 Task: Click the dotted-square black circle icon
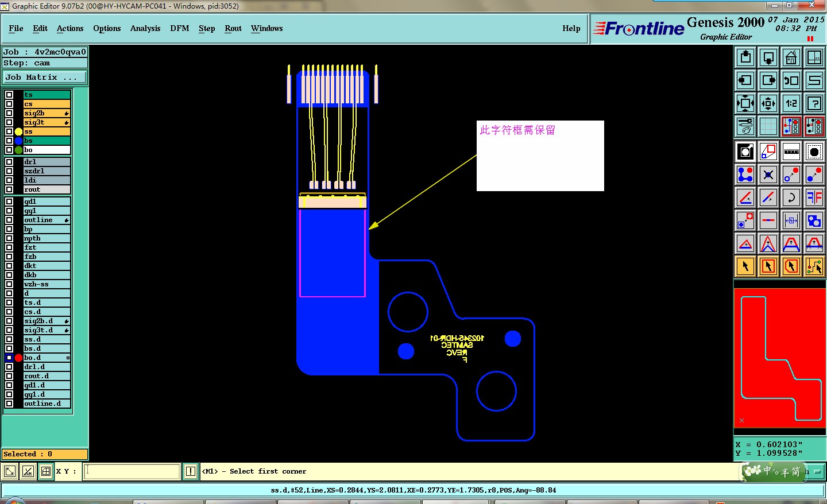814,152
